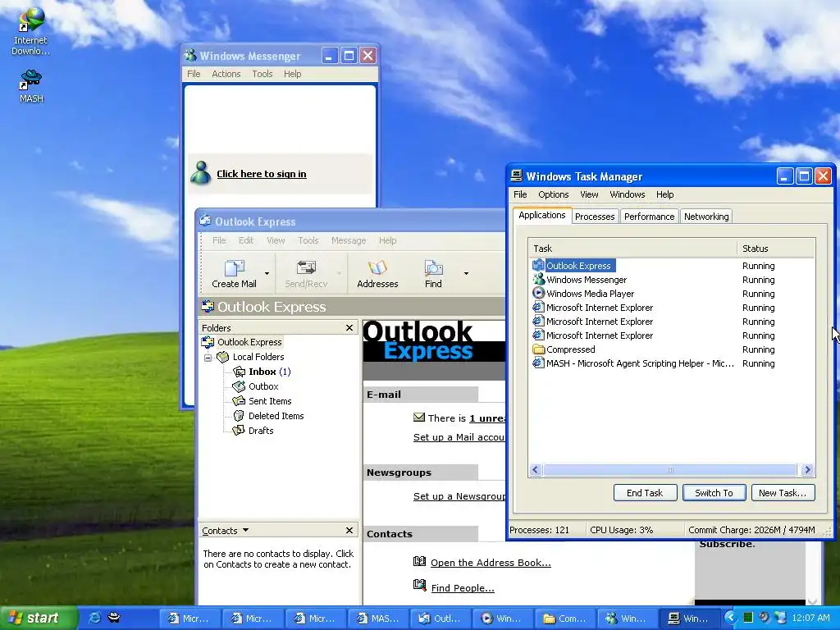Open the Addresses toolbar icon
The height and width of the screenshot is (630, 840).
[377, 274]
